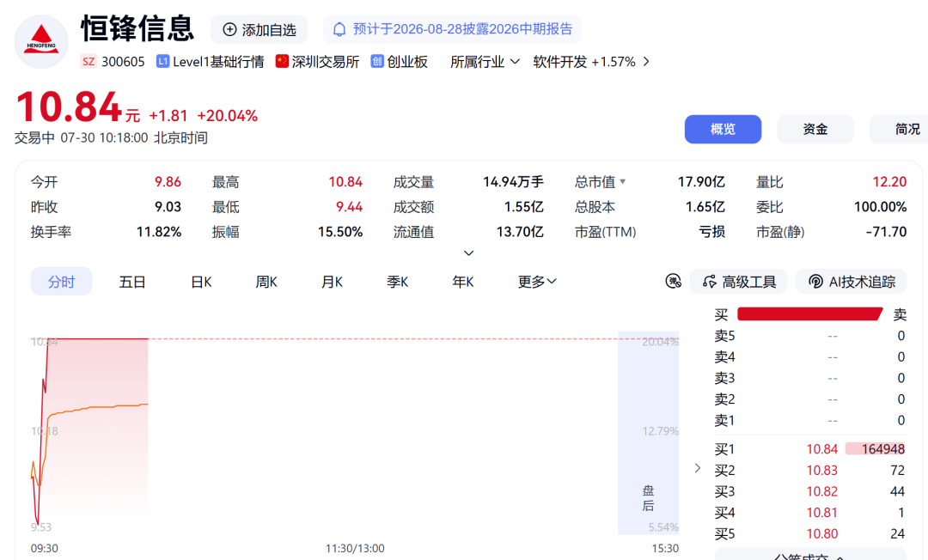Screen dimensions: 928x560
Task: Select 分时 chart tab
Action: (x=62, y=282)
